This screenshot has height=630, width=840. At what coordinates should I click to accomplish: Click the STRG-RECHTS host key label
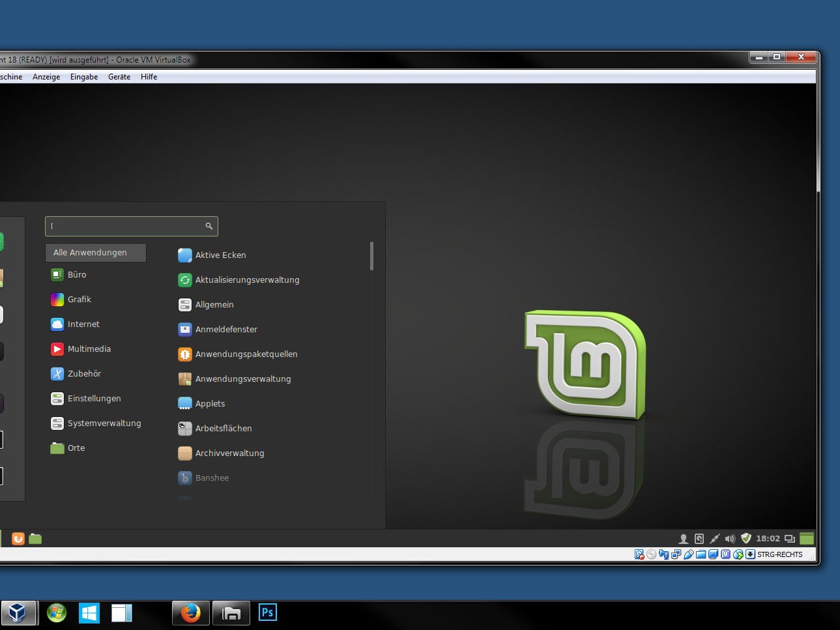pyautogui.click(x=780, y=554)
